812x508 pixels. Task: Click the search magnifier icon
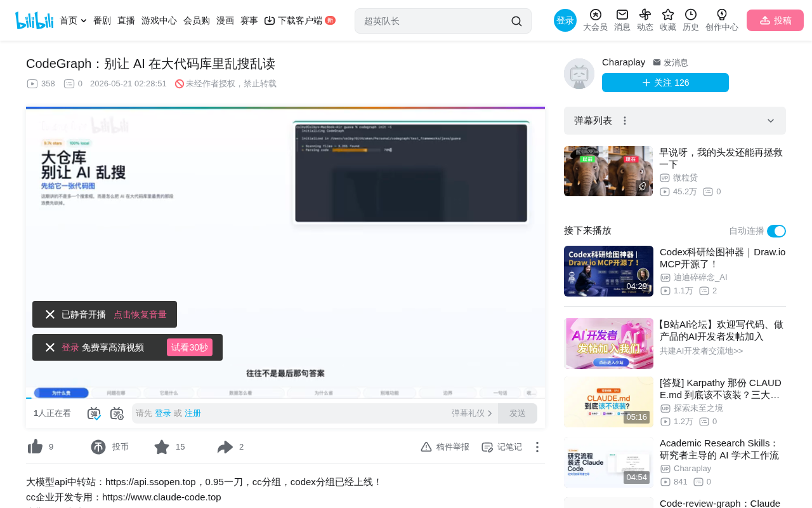(x=516, y=21)
